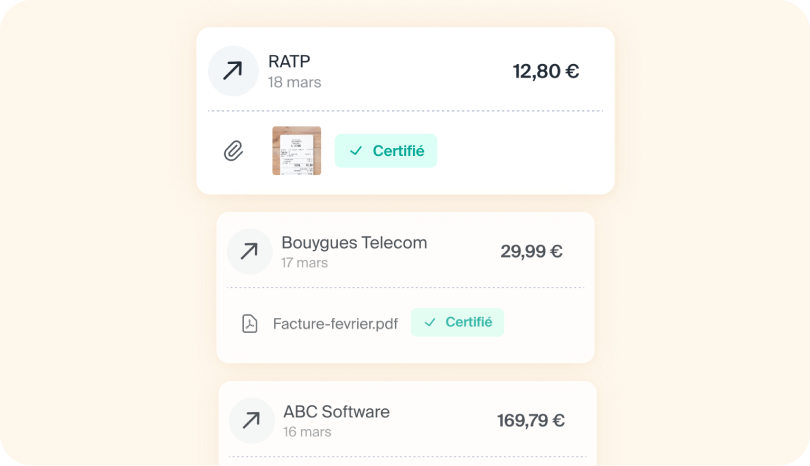810x466 pixels.
Task: Click the paperclip attachment icon
Action: [233, 151]
